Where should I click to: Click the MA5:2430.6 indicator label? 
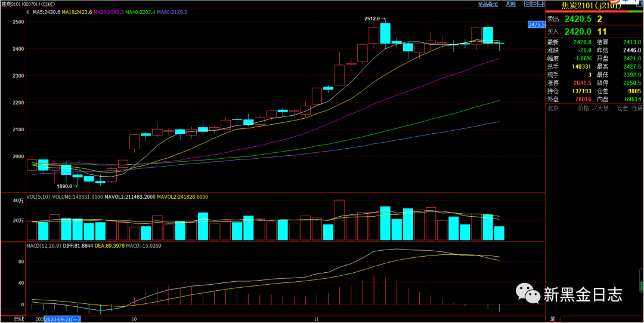(47, 12)
